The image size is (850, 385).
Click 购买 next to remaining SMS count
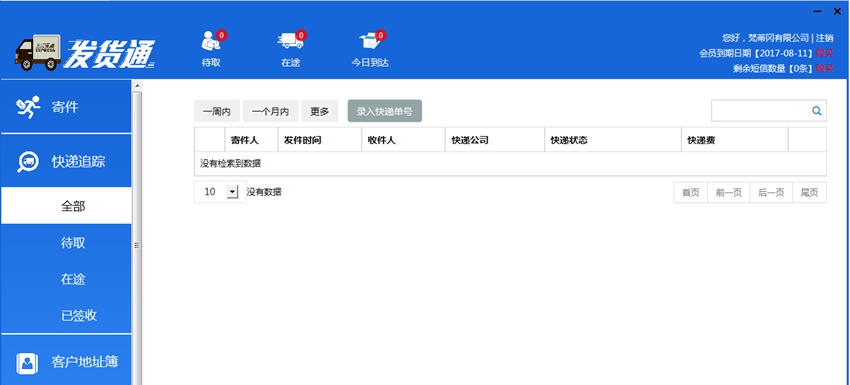pos(825,68)
